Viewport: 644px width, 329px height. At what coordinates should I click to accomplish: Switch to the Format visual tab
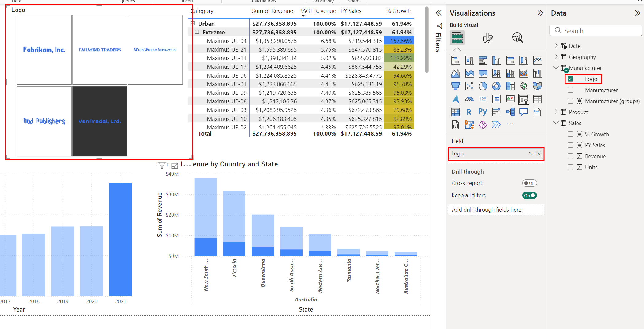(488, 38)
